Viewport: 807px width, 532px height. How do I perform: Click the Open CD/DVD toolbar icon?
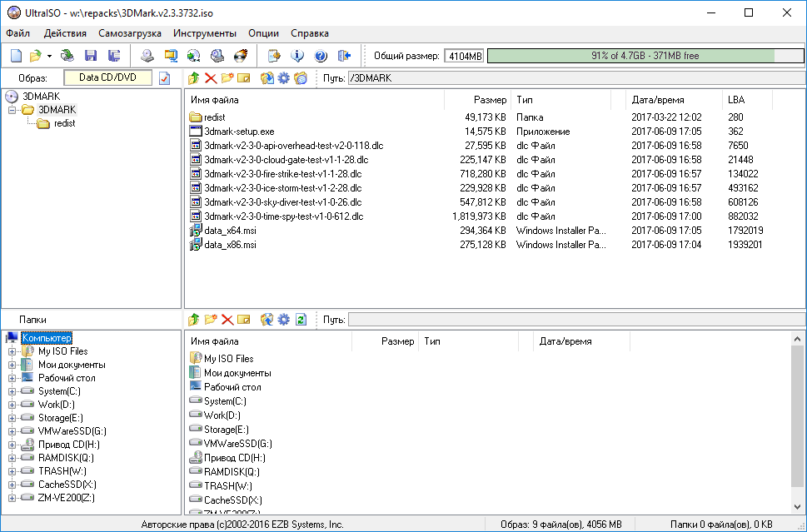[67, 56]
